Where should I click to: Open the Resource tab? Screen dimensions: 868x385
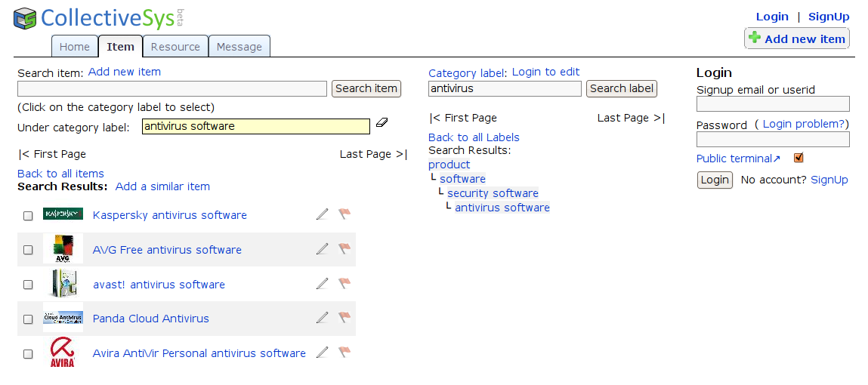[175, 47]
